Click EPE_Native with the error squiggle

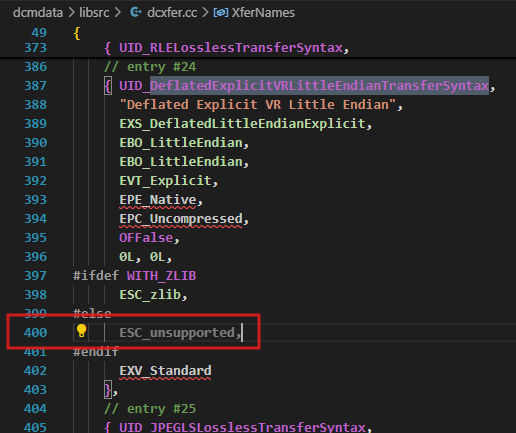tap(158, 200)
